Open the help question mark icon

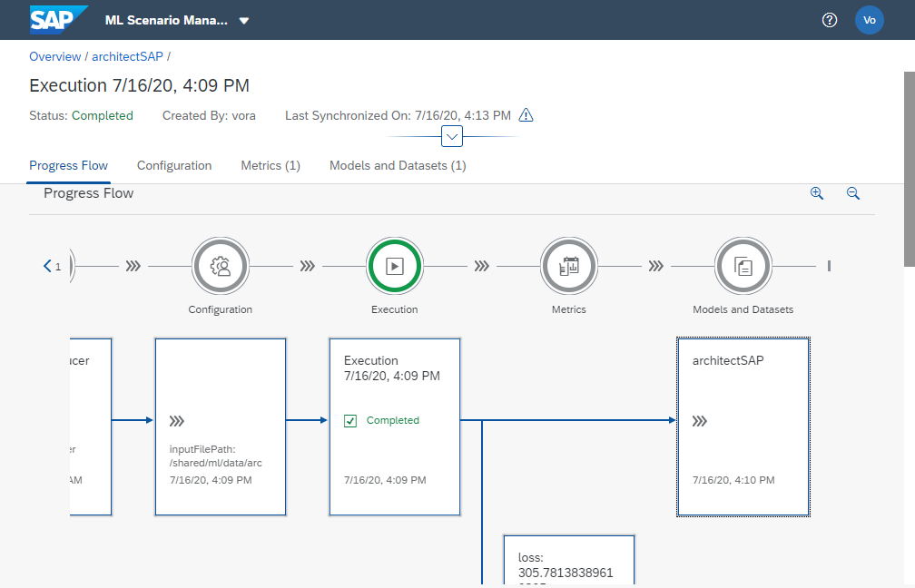(829, 20)
